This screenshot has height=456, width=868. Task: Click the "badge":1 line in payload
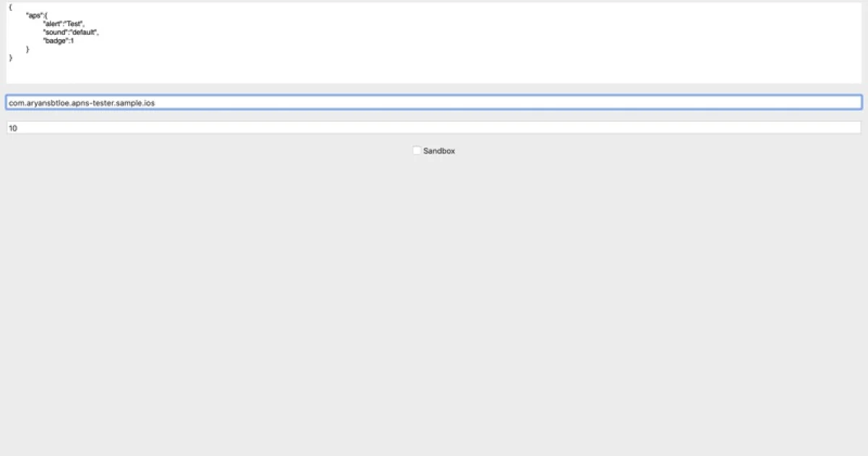click(59, 41)
